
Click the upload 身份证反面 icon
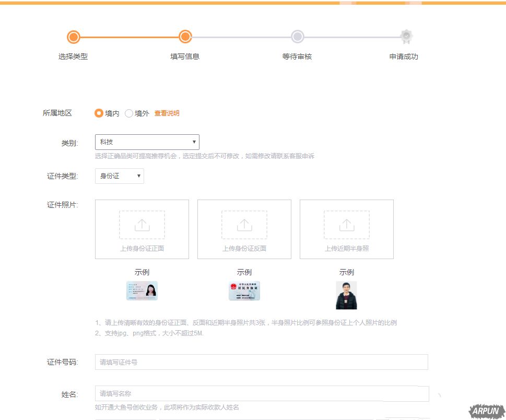click(x=243, y=225)
